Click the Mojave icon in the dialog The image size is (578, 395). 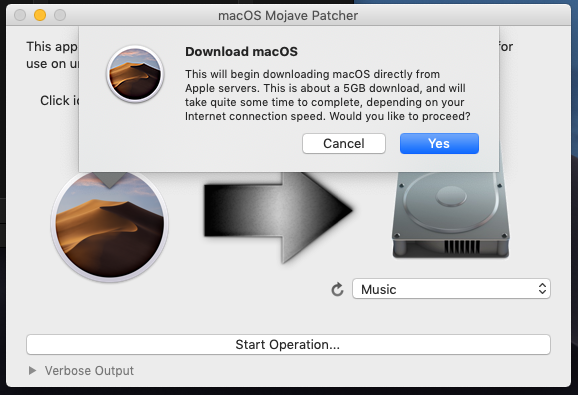click(135, 74)
